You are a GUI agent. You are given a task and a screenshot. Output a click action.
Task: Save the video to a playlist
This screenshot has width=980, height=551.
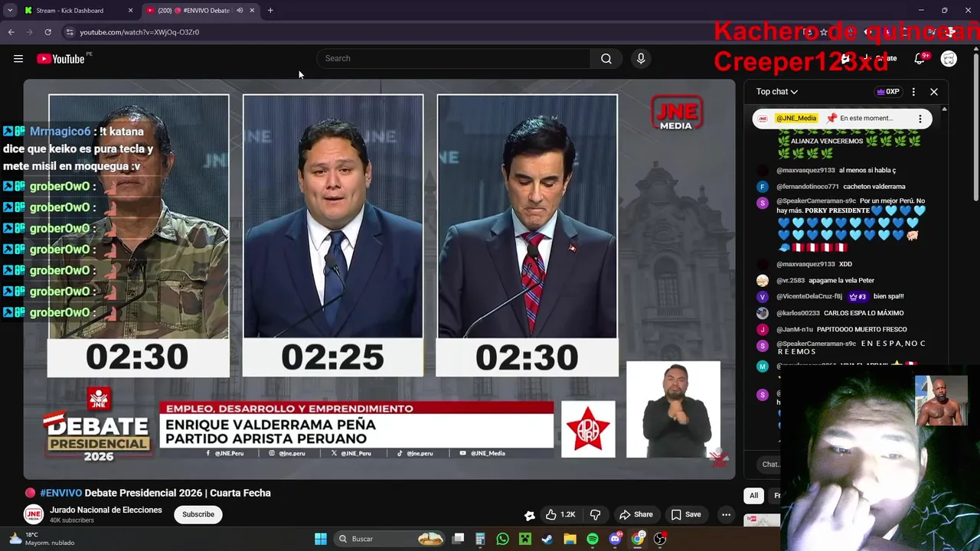tap(686, 514)
